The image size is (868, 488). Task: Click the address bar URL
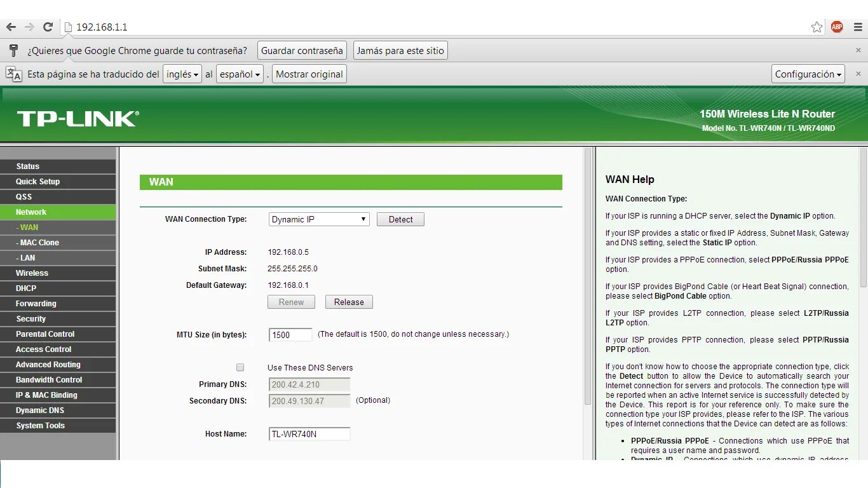(x=102, y=27)
